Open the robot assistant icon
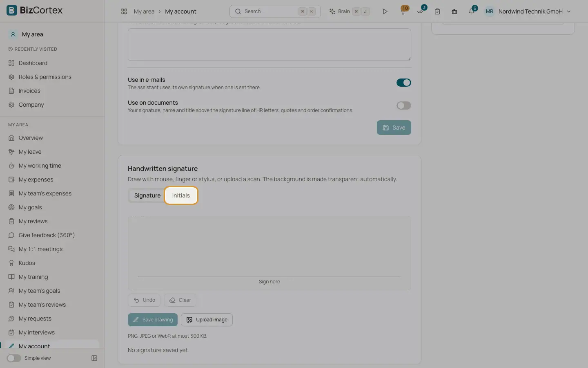 454,11
